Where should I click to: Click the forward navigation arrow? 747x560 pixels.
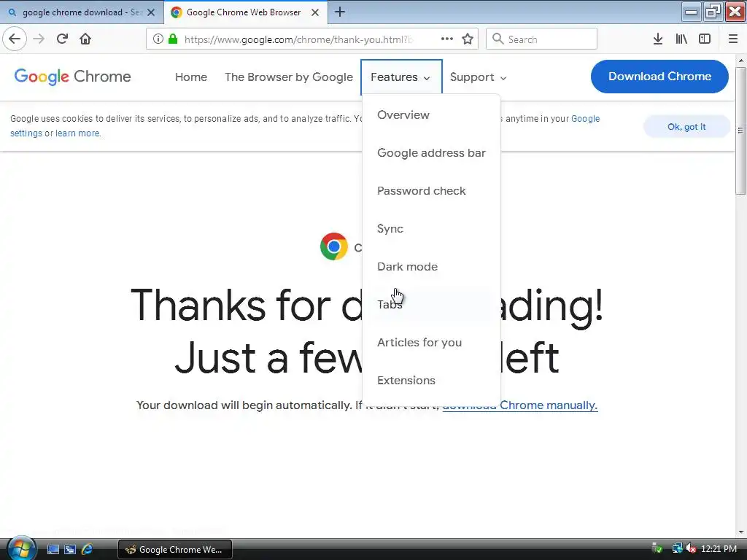click(39, 39)
